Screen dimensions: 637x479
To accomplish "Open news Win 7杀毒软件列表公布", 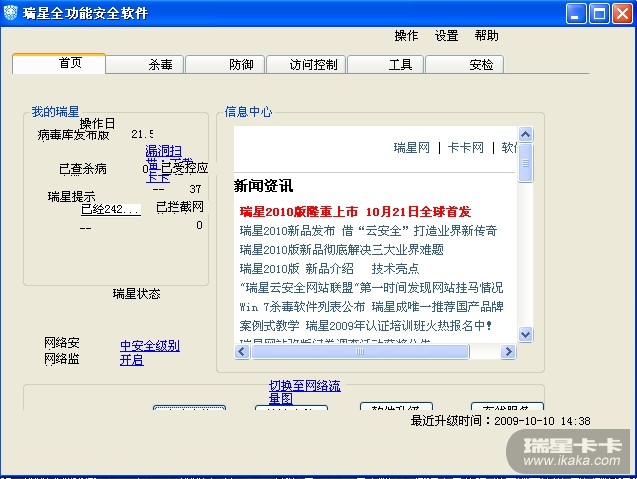I will 371,307.
